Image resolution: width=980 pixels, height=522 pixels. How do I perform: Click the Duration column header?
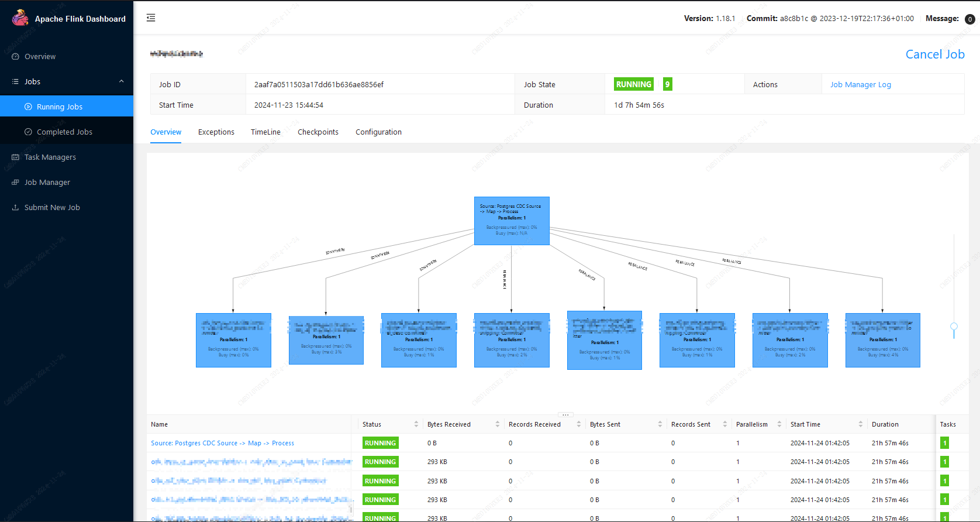pyautogui.click(x=885, y=424)
